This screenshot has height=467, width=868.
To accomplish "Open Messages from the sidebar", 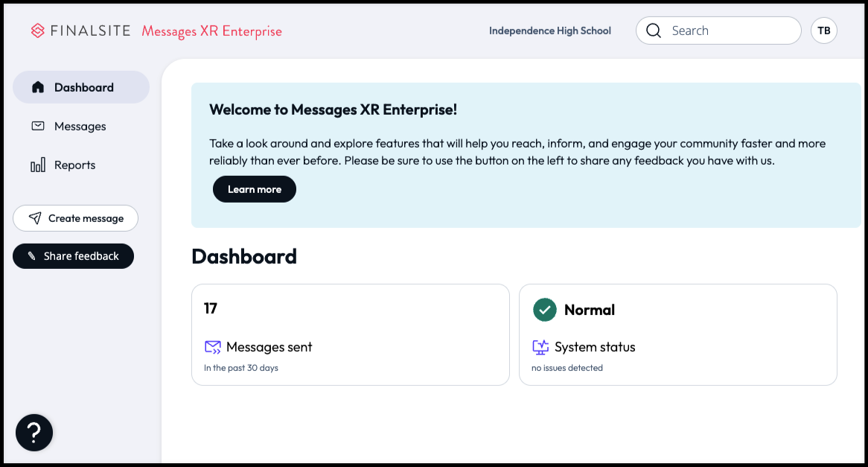I will tap(80, 126).
